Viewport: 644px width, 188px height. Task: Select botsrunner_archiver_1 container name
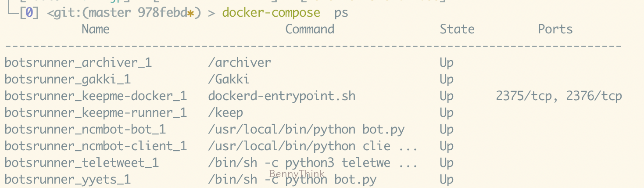click(x=78, y=63)
